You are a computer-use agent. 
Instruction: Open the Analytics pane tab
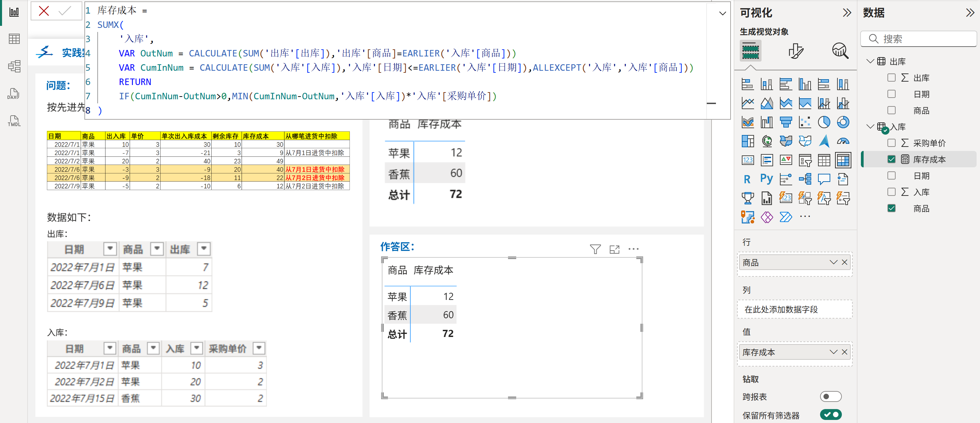[x=840, y=51]
